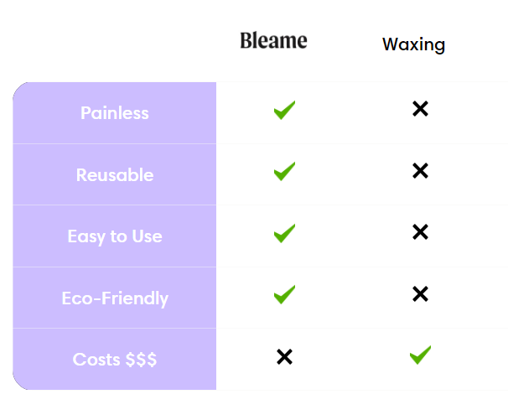Screen dimensions: 508x420
Task: Select the Bleame Reusable green checkmark
Action: [x=284, y=171]
